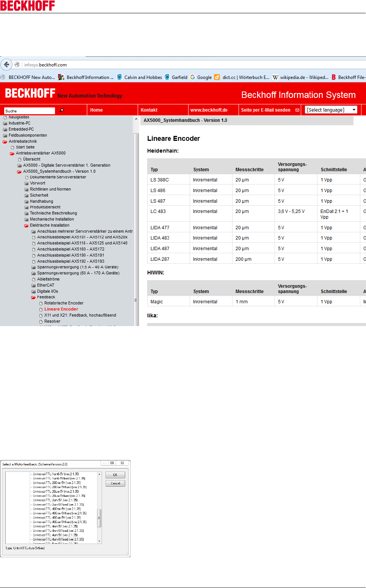Open the www.beckhoff.de menu link
Image resolution: width=366 pixels, height=588 pixels.
[x=209, y=110]
